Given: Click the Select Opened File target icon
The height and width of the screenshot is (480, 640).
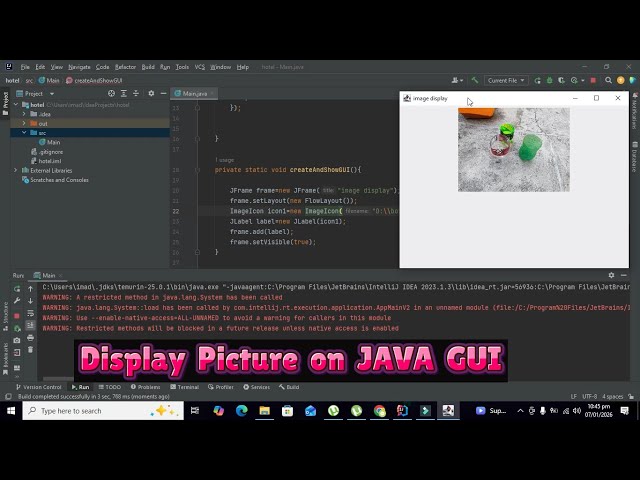Looking at the screenshot, I should (111, 93).
